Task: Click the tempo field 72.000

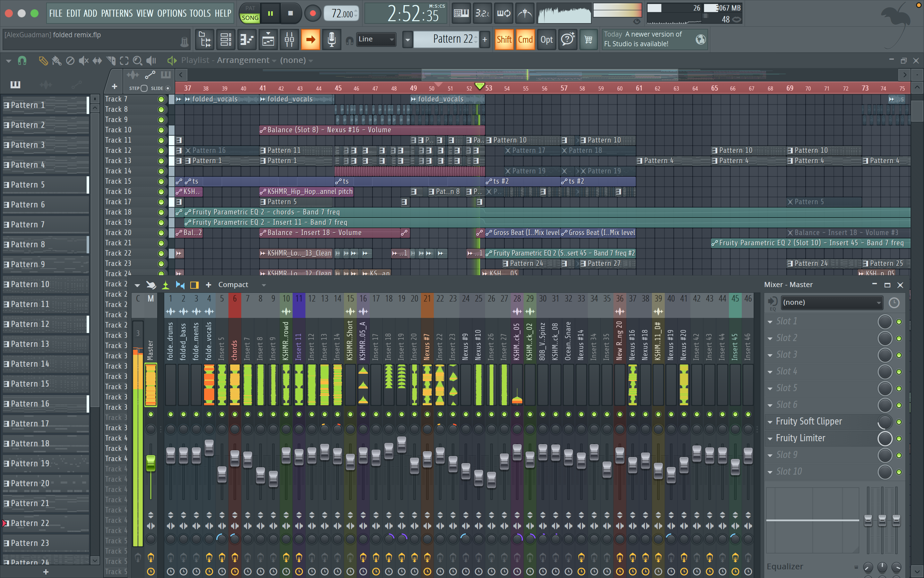Action: (341, 13)
